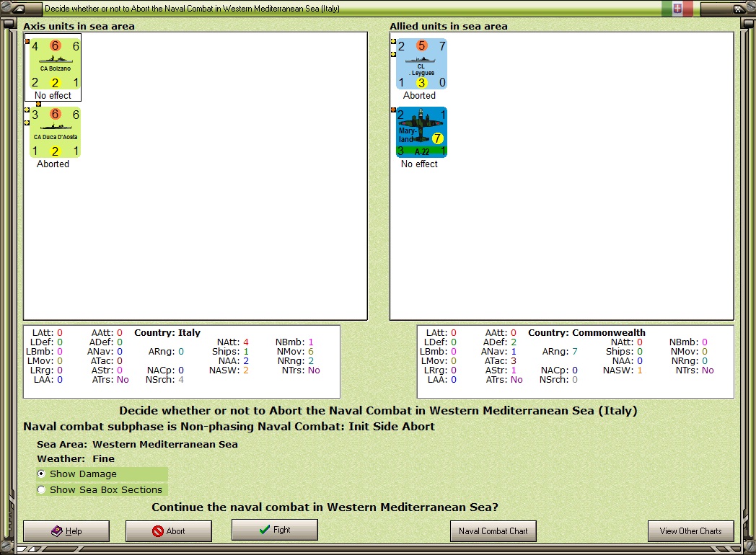The height and width of the screenshot is (555, 756).
Task: Click 'Allied units in sea area' heading
Action: (x=449, y=26)
